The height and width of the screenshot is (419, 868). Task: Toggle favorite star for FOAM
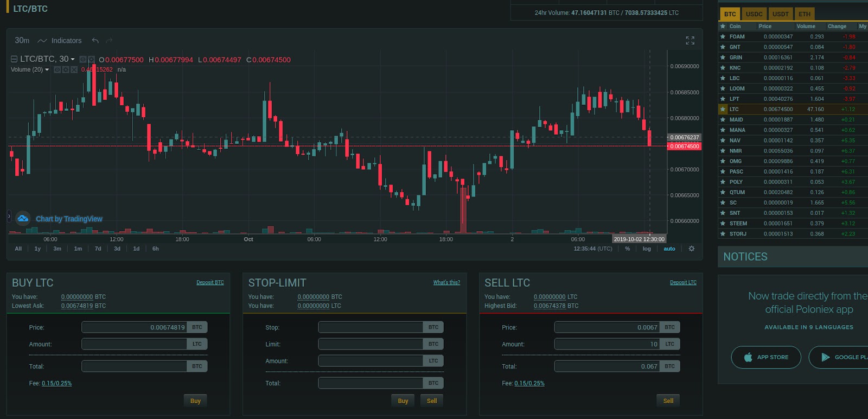[x=723, y=37]
